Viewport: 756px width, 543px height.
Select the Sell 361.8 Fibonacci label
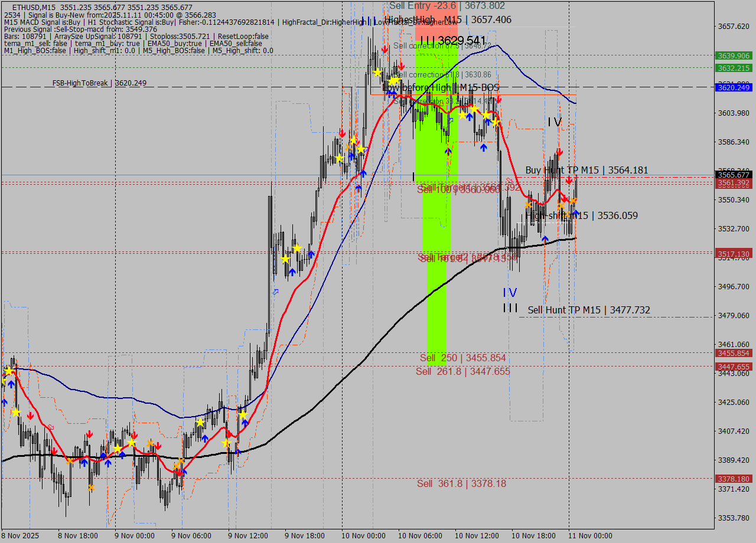point(461,483)
